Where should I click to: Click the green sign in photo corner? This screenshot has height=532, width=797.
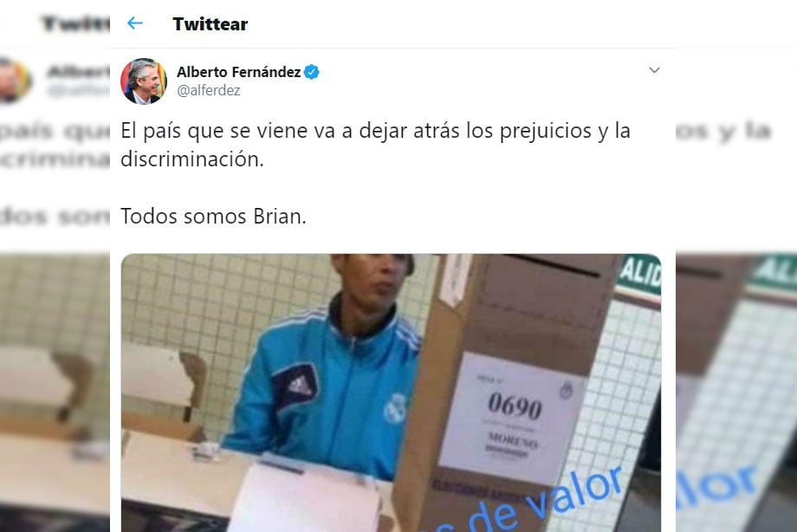tap(639, 275)
